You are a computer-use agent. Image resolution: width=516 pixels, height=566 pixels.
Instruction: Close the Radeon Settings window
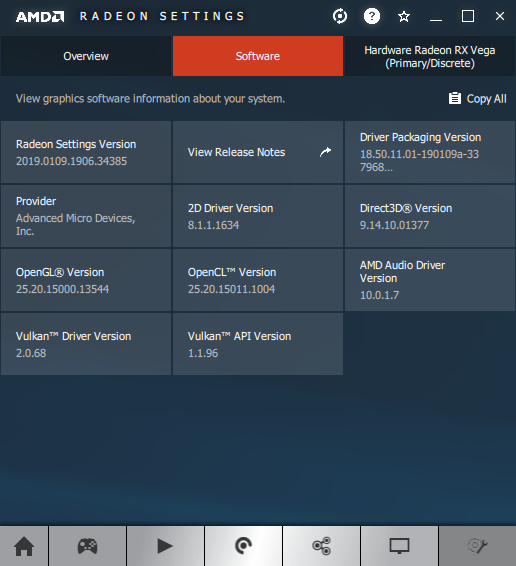(500, 16)
